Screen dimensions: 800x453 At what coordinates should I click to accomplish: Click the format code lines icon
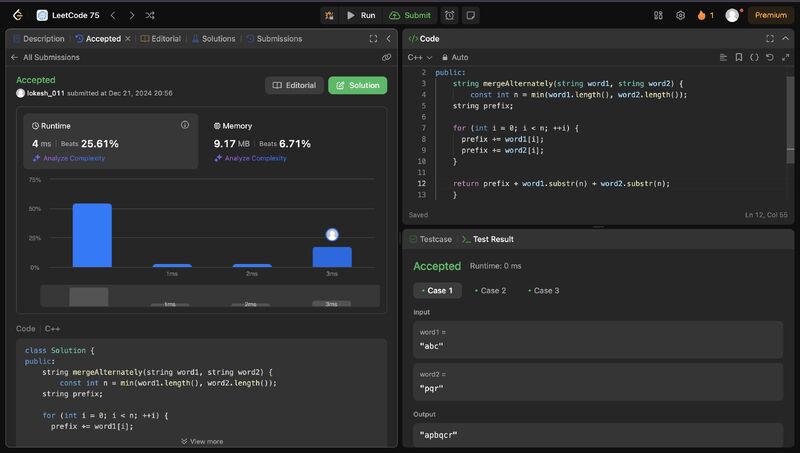click(x=722, y=57)
